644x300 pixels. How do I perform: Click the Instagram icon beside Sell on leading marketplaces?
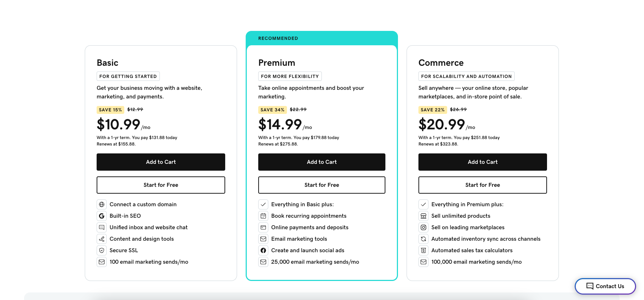coord(423,227)
